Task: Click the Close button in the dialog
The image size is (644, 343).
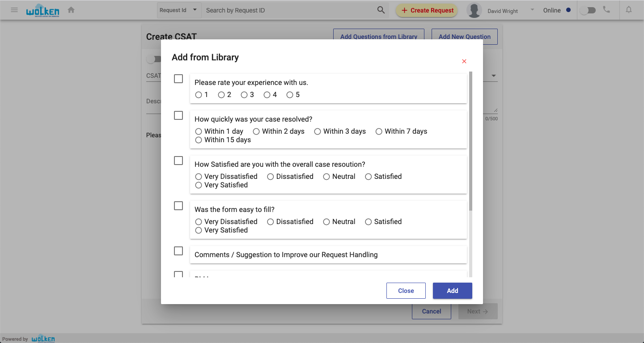Action: coord(406,291)
